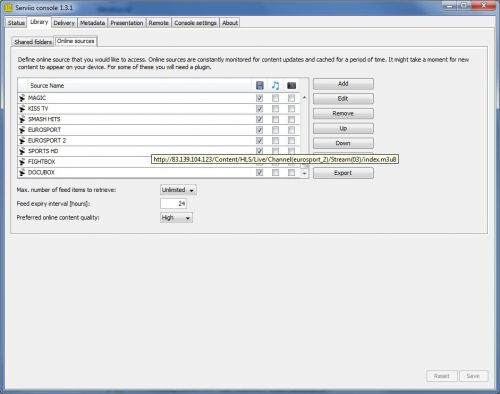Select the MAGIC source name
The image size is (500, 394).
coord(37,98)
